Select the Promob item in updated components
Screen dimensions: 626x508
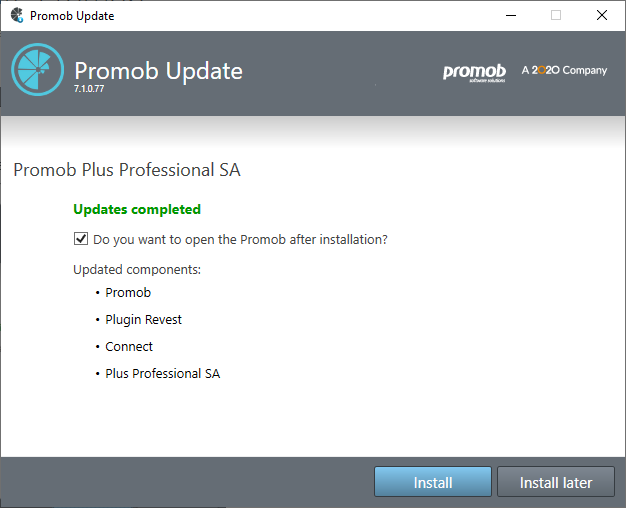coord(128,293)
